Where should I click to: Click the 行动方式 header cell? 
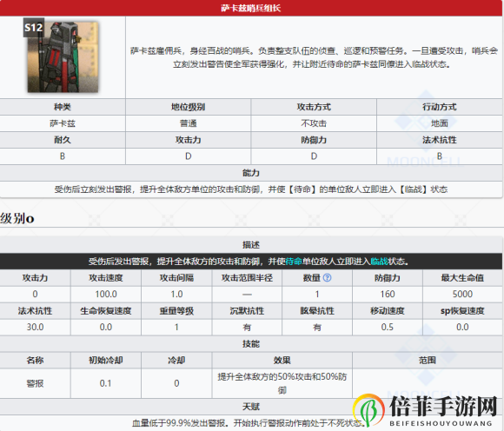(x=440, y=107)
